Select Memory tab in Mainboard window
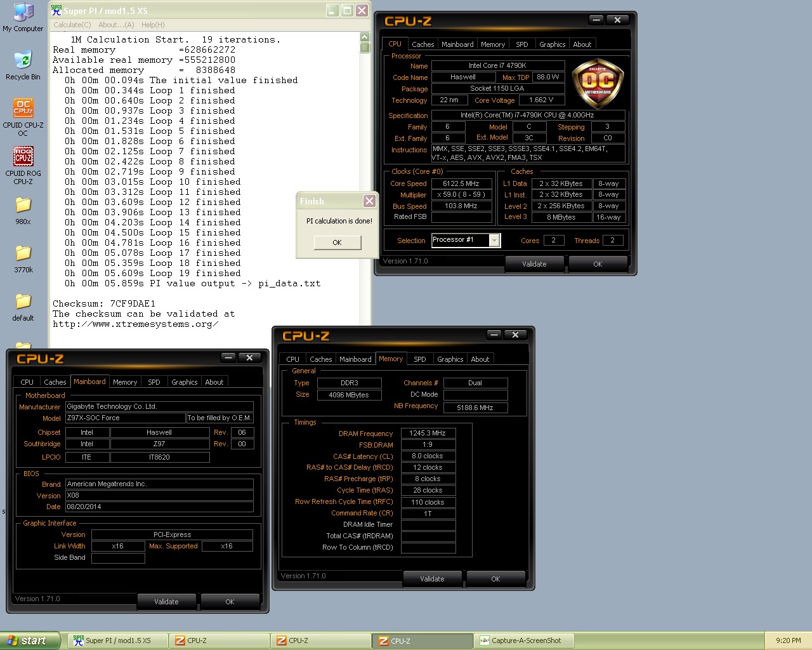This screenshot has height=650, width=812. 125,382
